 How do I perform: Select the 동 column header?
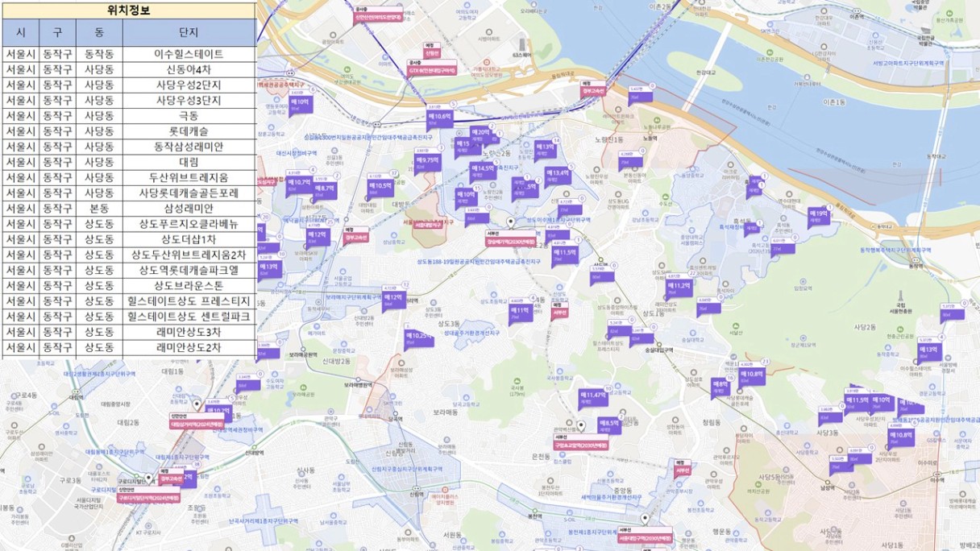[99, 32]
